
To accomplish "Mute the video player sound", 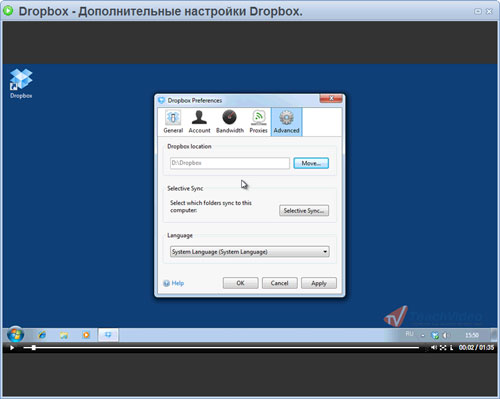I will click(434, 347).
